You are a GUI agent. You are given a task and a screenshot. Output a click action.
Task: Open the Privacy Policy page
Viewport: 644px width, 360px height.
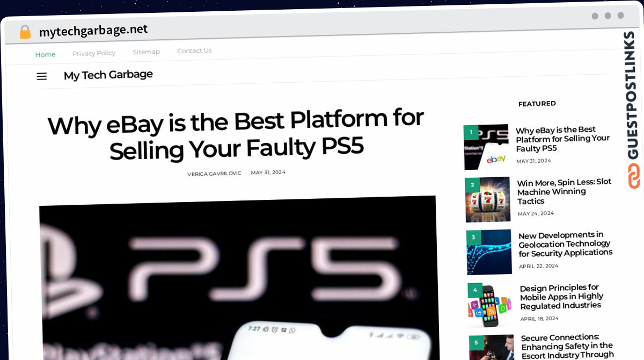94,53
